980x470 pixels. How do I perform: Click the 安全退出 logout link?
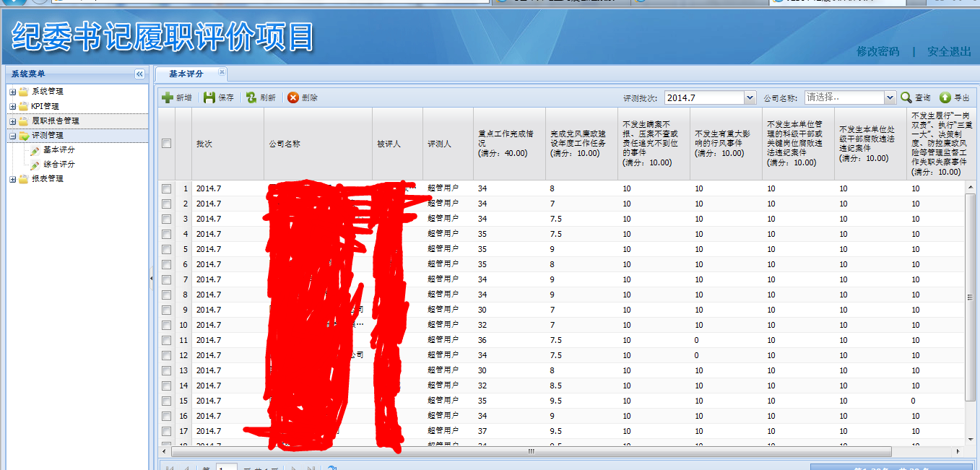tap(949, 52)
